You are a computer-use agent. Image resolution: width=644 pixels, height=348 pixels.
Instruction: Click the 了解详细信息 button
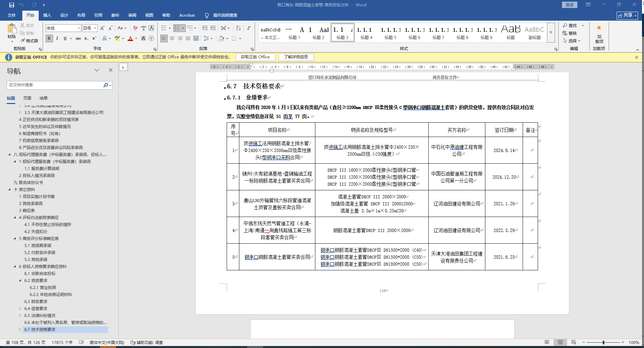[x=296, y=57]
